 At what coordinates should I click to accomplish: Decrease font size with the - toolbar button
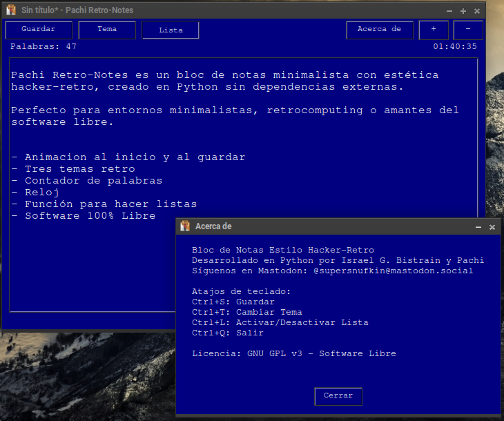click(468, 30)
